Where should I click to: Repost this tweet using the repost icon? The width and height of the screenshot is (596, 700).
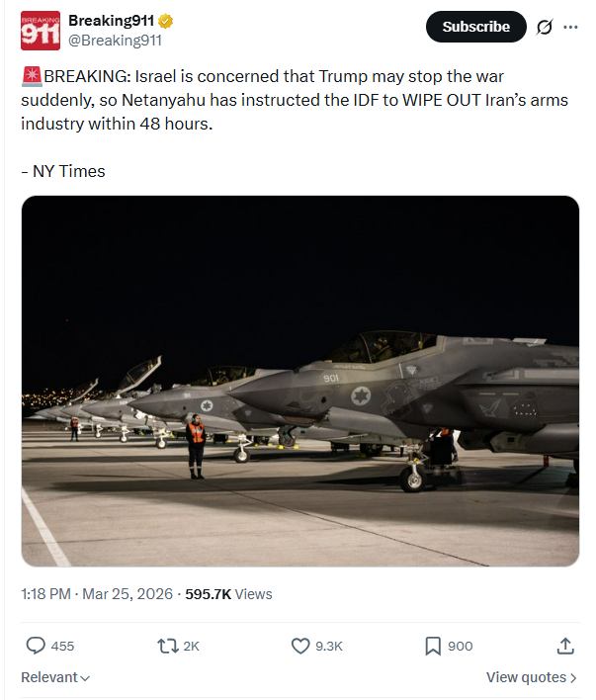pos(168,646)
